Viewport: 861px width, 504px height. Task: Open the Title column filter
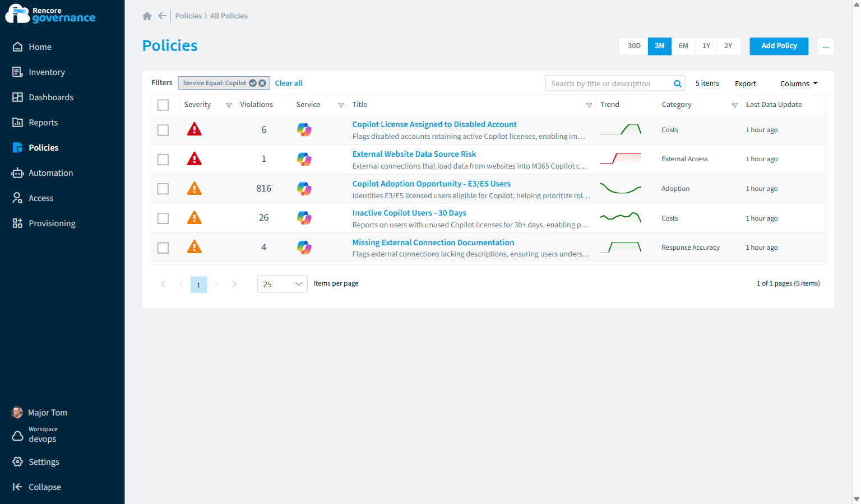tap(589, 105)
